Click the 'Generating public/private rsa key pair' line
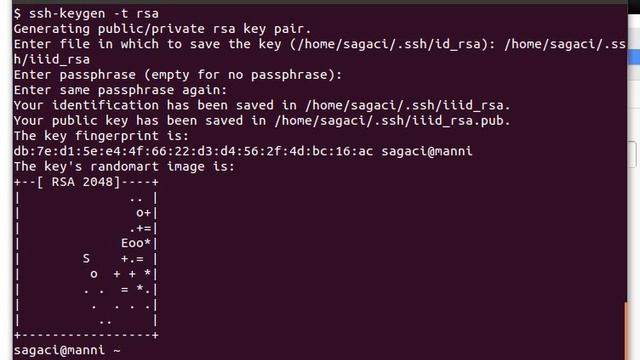Viewport: 640px width, 360px height. (x=162, y=29)
